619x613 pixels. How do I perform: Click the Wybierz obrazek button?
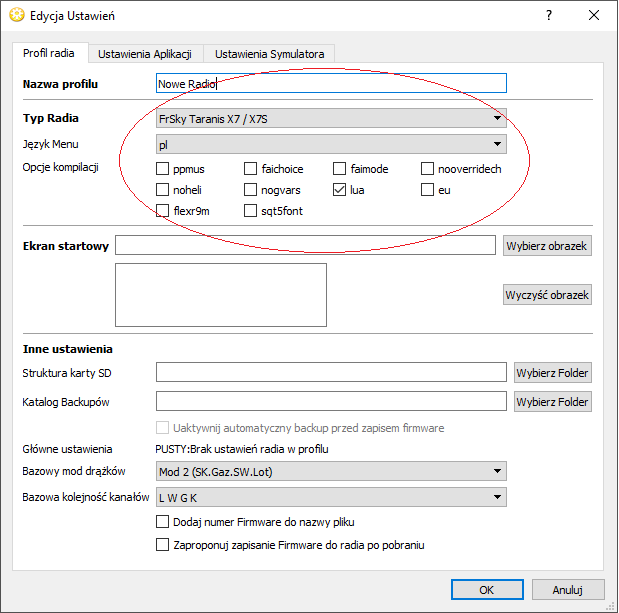pyautogui.click(x=547, y=246)
